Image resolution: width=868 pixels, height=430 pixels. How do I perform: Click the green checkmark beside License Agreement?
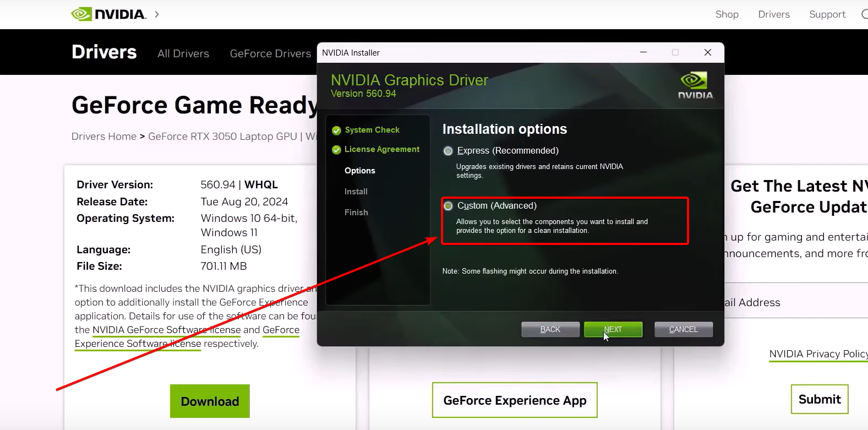coord(336,150)
